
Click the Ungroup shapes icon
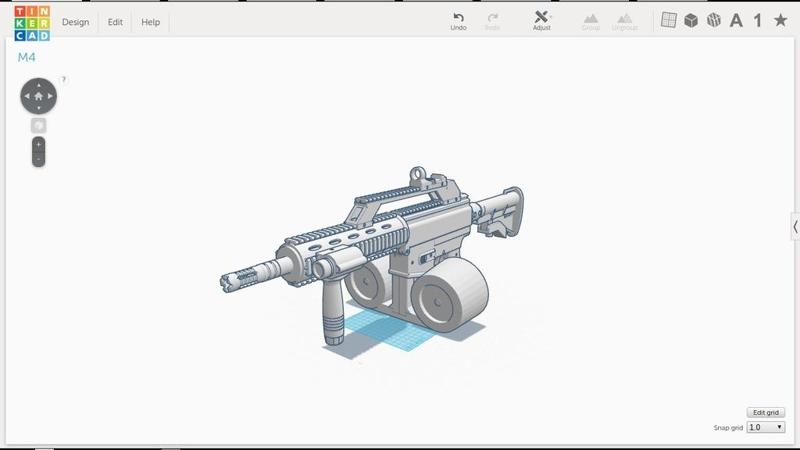click(624, 22)
